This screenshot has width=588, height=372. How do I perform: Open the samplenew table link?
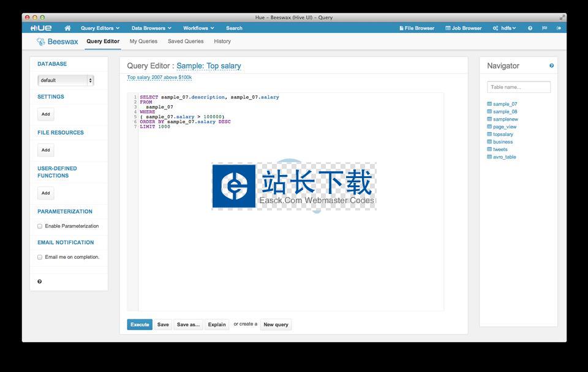tap(505, 119)
